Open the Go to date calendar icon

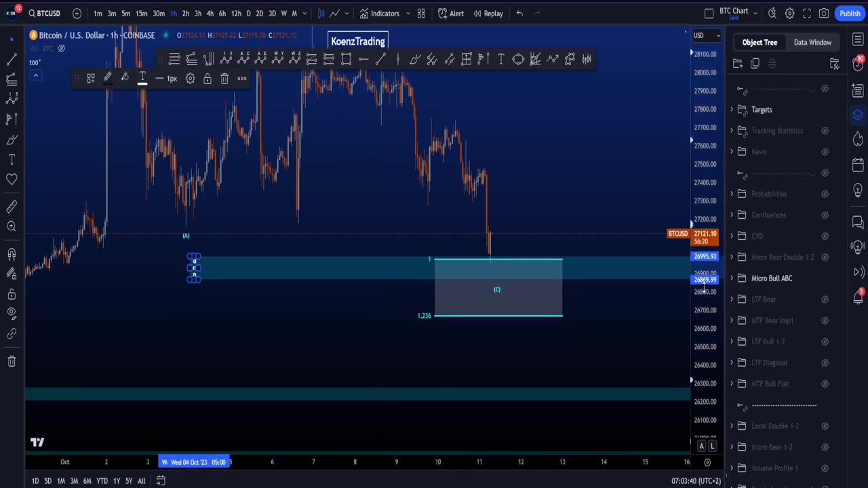coord(161,481)
